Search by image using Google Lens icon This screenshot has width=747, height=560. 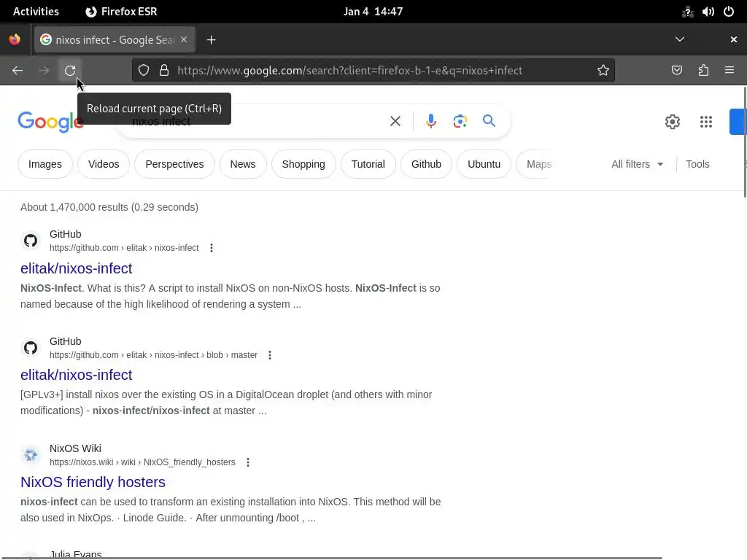tap(460, 122)
